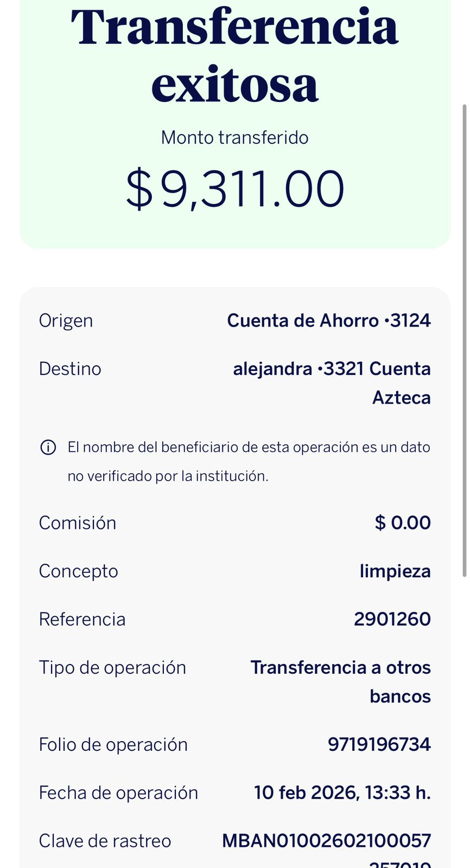470x868 pixels.
Task: Tap the $ 0.00 commission value
Action: 402,523
